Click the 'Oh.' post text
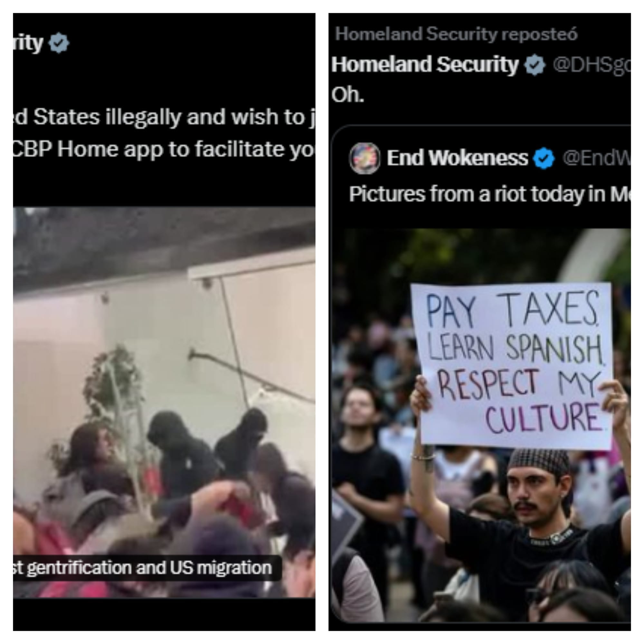Screen dimensions: 644x644 (x=348, y=95)
